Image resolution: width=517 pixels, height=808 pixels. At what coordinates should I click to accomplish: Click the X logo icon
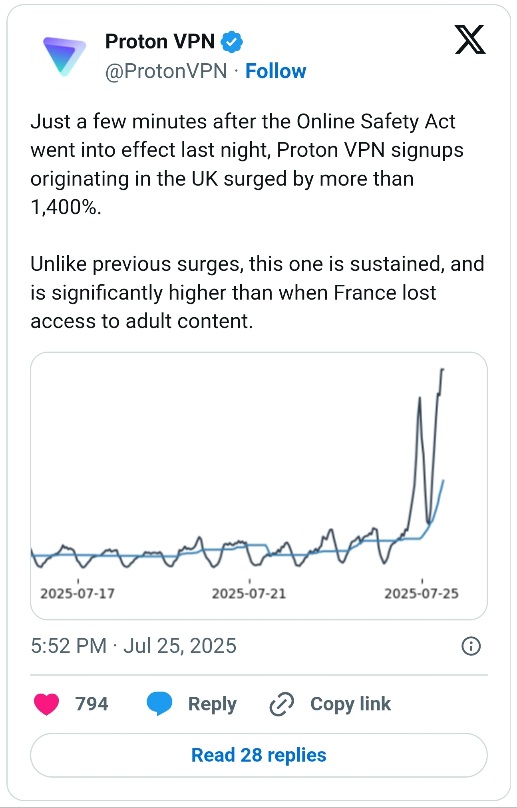tap(470, 40)
